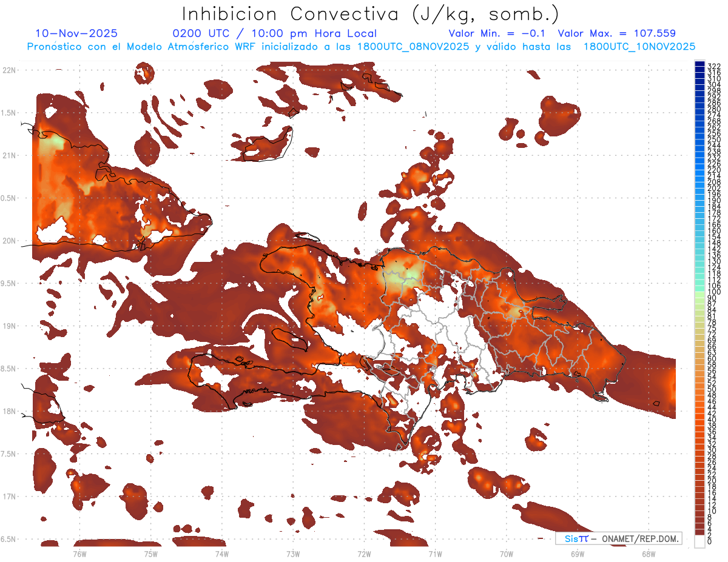Click the "6.5N" latitude label
The width and height of the screenshot is (728, 562).
(x=8, y=539)
